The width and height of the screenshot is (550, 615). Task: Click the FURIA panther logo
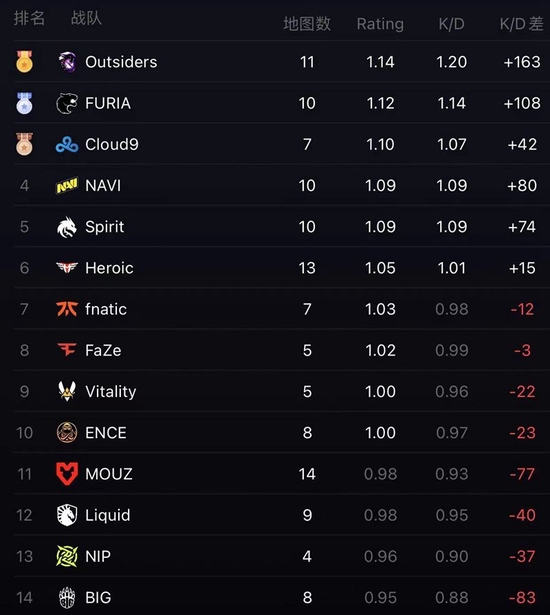click(x=67, y=103)
